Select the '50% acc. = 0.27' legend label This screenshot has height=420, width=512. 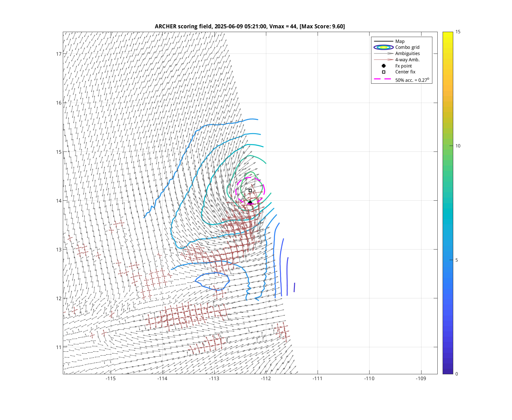pos(412,80)
